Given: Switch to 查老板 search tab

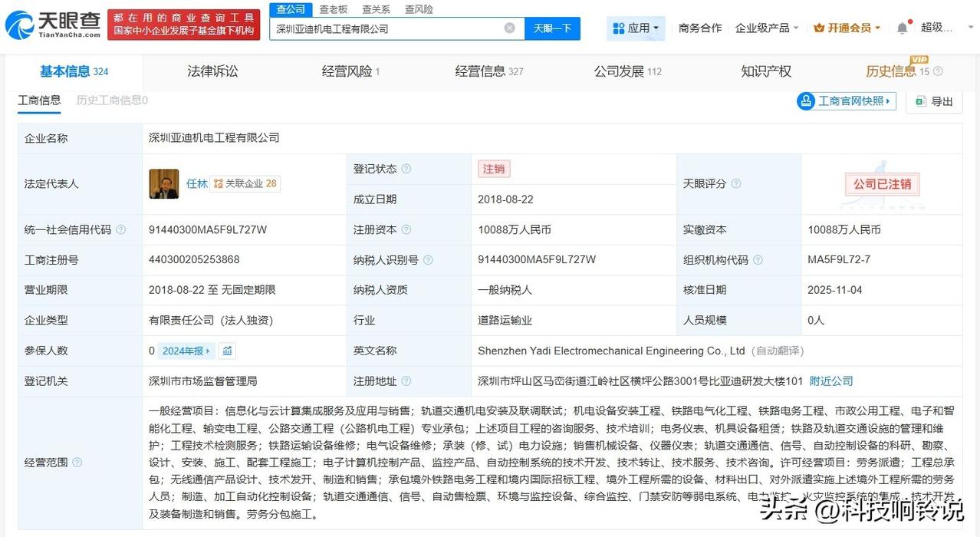Looking at the screenshot, I should tap(334, 9).
